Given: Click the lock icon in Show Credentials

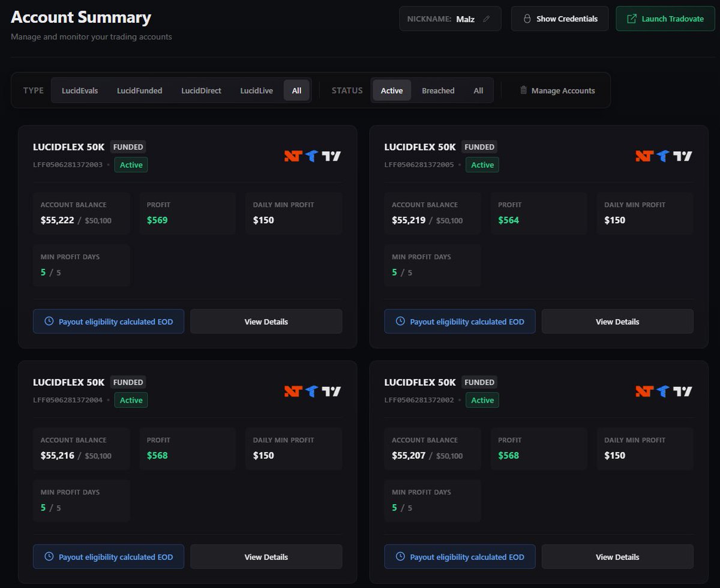Looking at the screenshot, I should tap(527, 19).
